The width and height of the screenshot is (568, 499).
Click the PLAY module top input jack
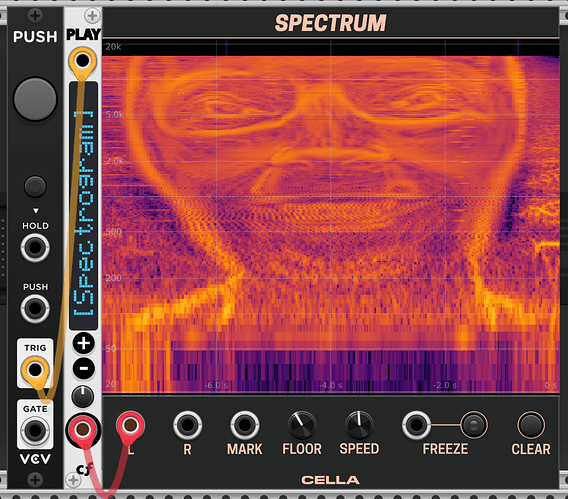pyautogui.click(x=83, y=60)
